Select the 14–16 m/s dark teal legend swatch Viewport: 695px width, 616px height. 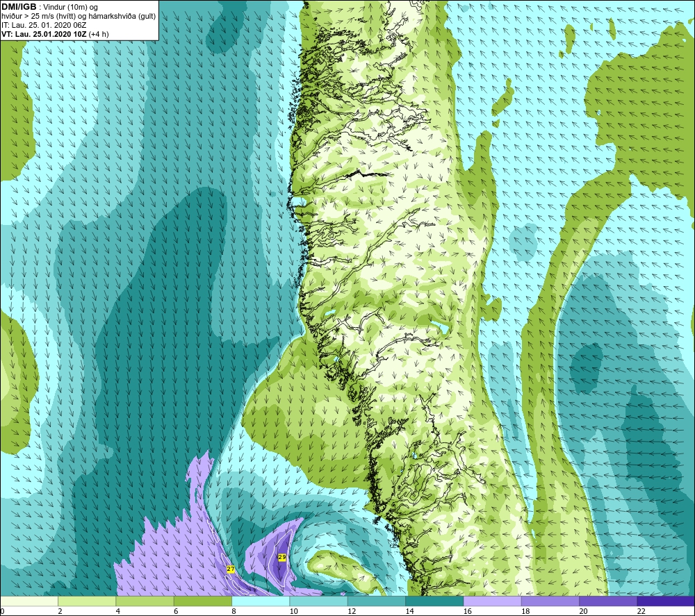click(434, 601)
